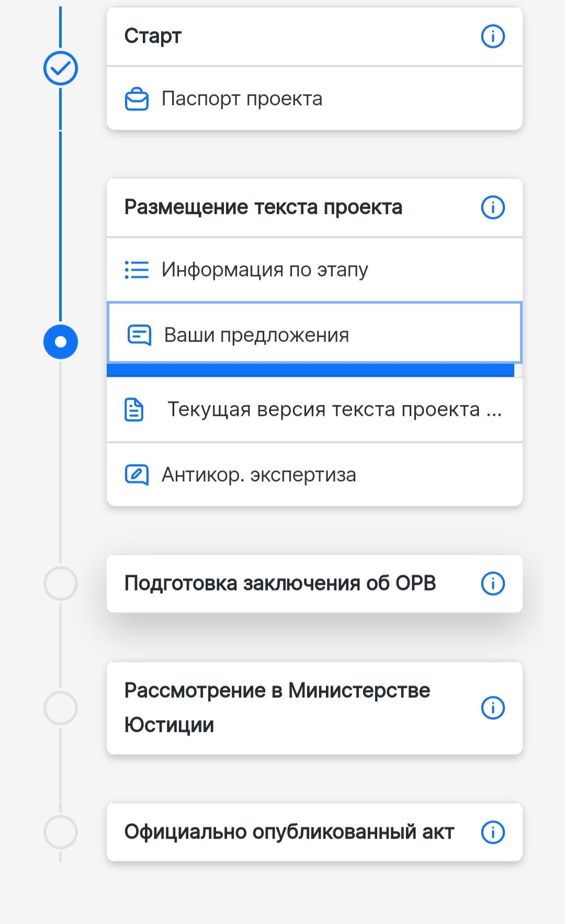Screen dimensions: 565x924
Task: Open info for Размещение текста проекта
Action: [492, 207]
